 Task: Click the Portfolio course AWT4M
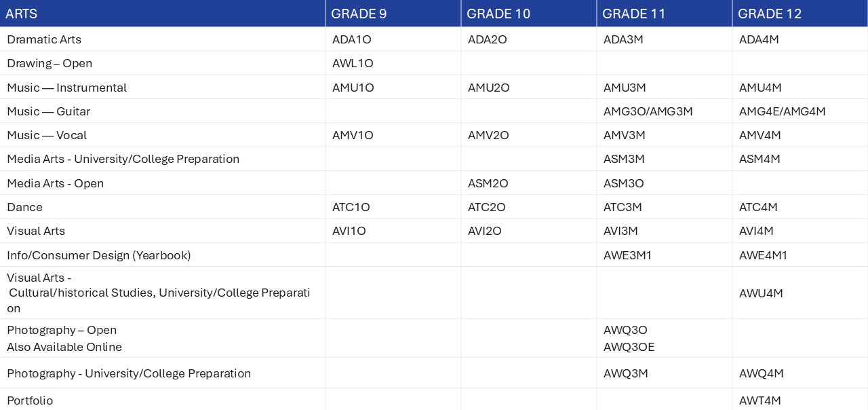pos(760,400)
